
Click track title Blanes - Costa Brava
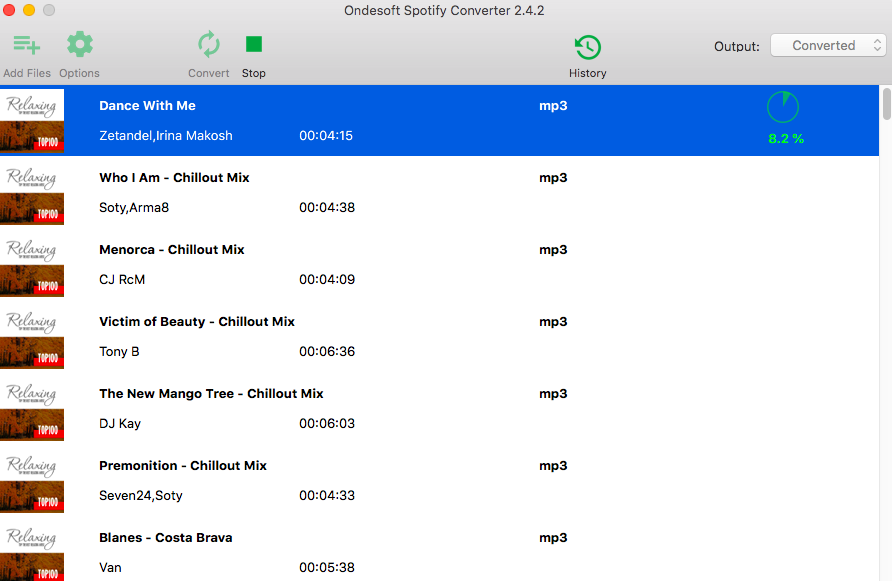click(x=166, y=538)
